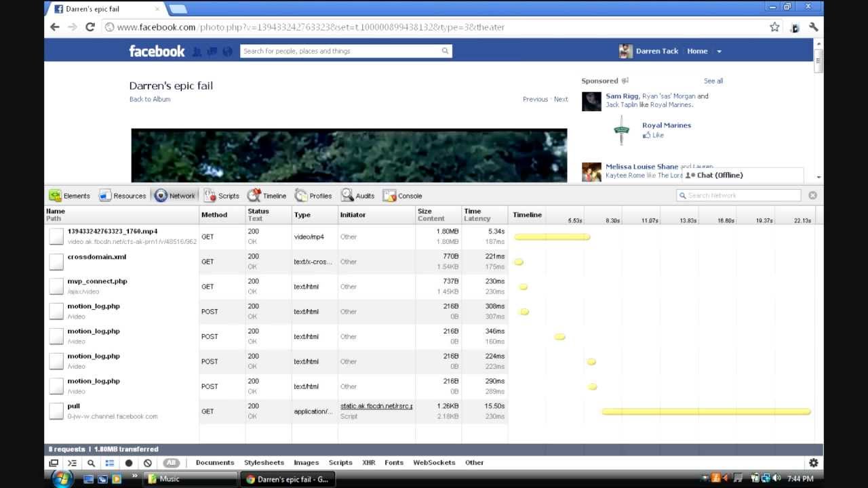This screenshot has width=868, height=488.
Task: Click the magnifier search icon in DevTools bar
Action: [91, 463]
